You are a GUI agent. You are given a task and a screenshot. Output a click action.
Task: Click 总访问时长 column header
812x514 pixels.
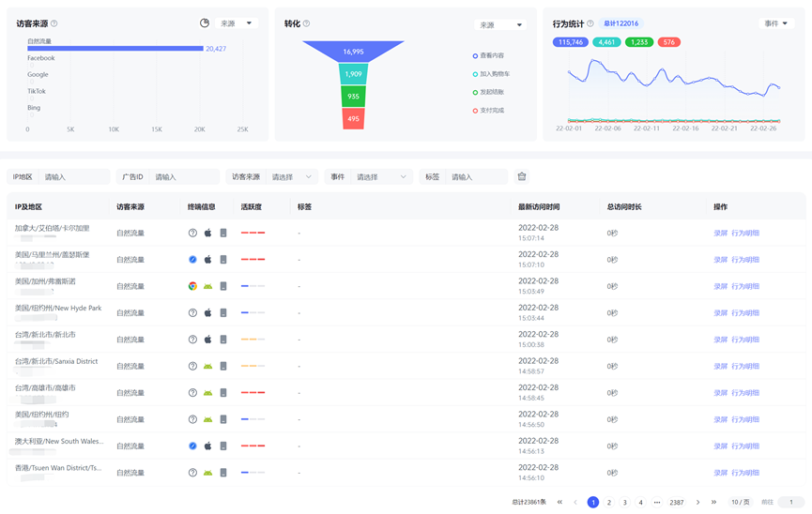(x=624, y=206)
